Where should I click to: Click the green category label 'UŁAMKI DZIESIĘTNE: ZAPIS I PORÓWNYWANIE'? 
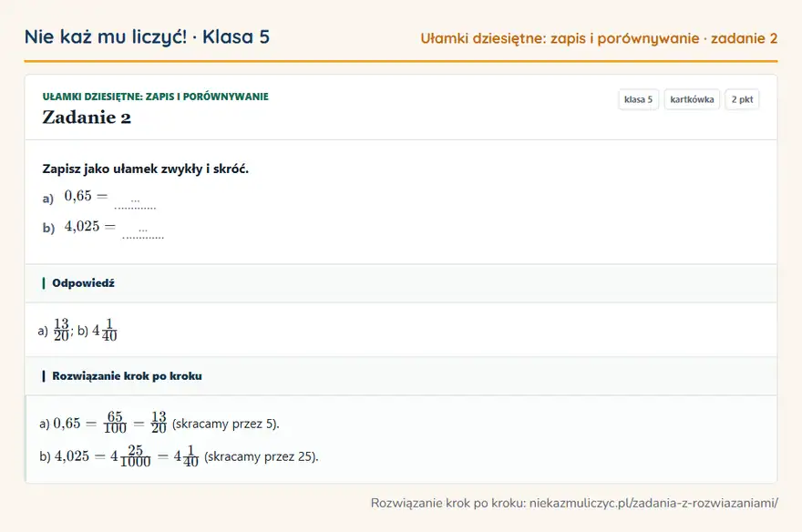click(x=156, y=97)
